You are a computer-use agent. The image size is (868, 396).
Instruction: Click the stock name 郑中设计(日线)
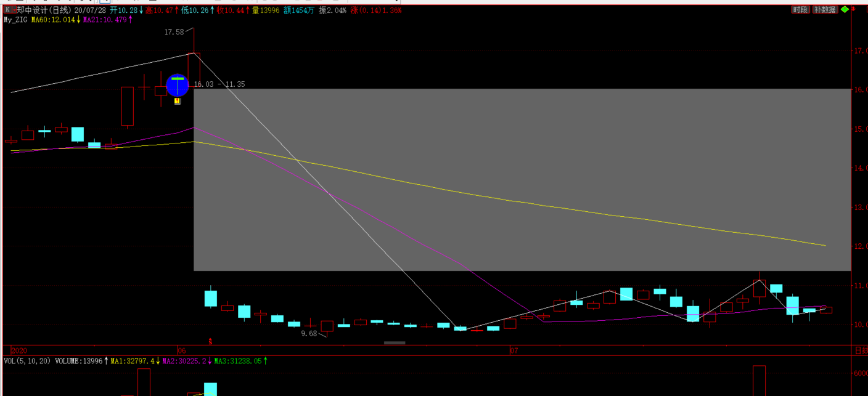pyautogui.click(x=45, y=10)
